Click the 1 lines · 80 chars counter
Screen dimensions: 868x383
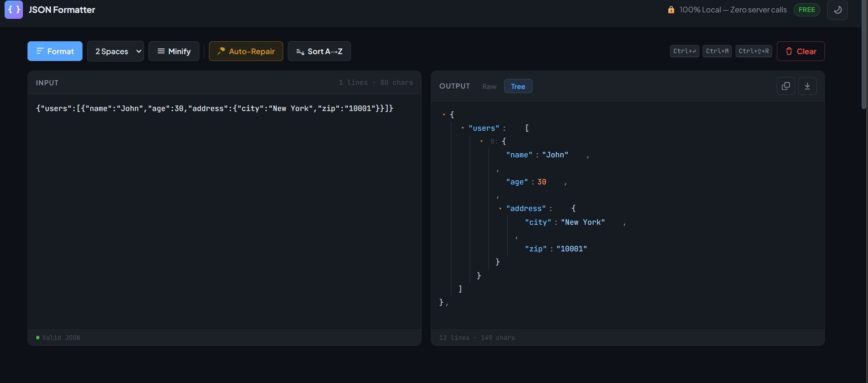click(x=376, y=83)
